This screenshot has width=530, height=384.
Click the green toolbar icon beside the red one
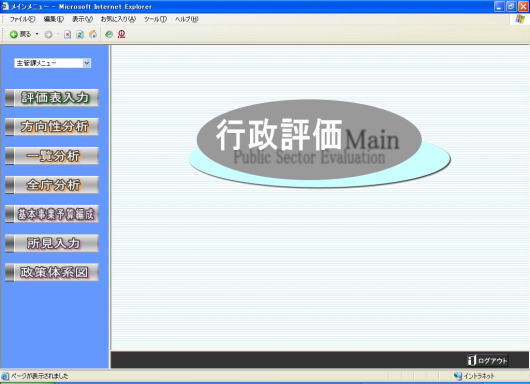pyautogui.click(x=109, y=34)
